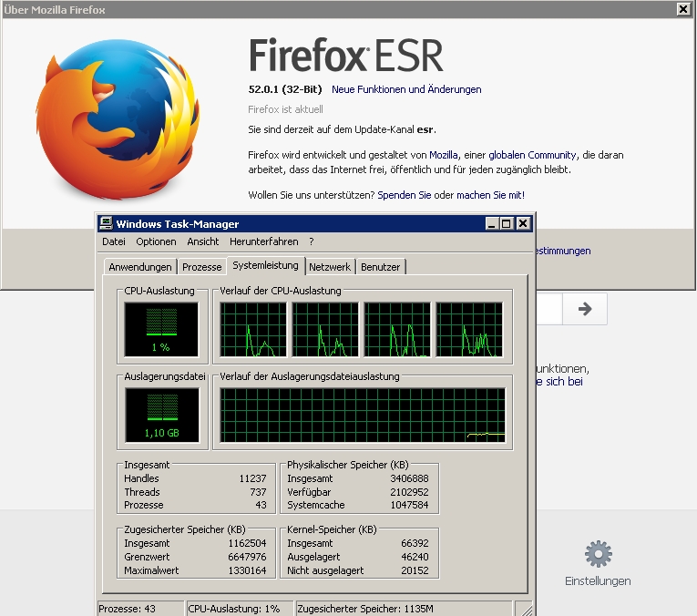Click the 52.0.1 (32-Bit) version text
The width and height of the screenshot is (697, 616).
(285, 89)
